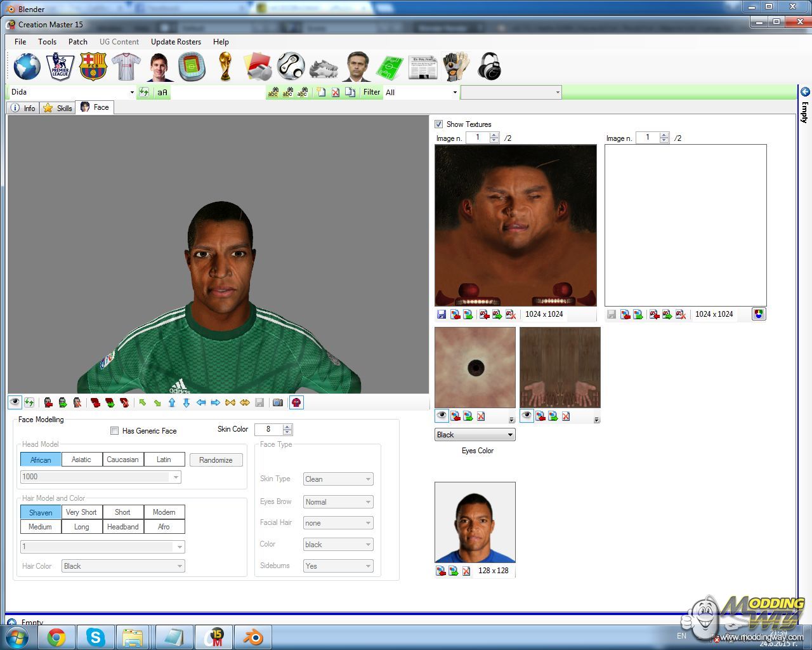Switch to the Skills tab
The height and width of the screenshot is (650, 812).
point(58,108)
